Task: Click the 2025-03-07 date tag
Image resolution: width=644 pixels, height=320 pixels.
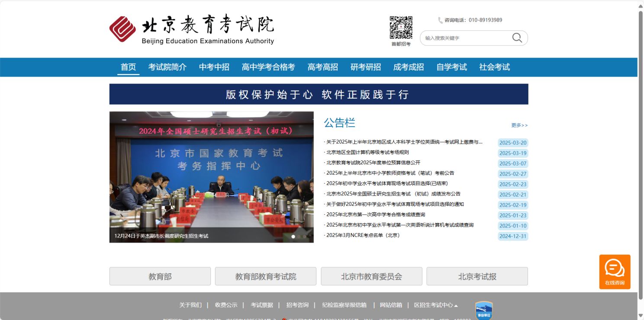Action: (513, 164)
